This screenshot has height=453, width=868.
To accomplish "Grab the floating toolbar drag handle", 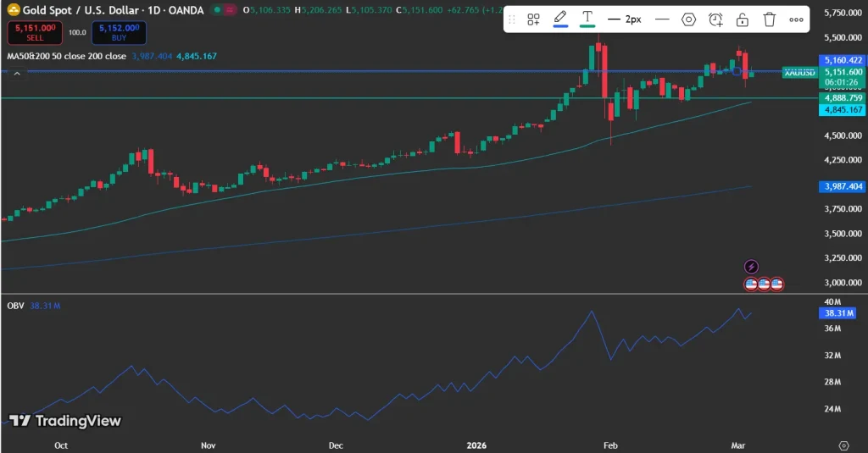I will 512,20.
